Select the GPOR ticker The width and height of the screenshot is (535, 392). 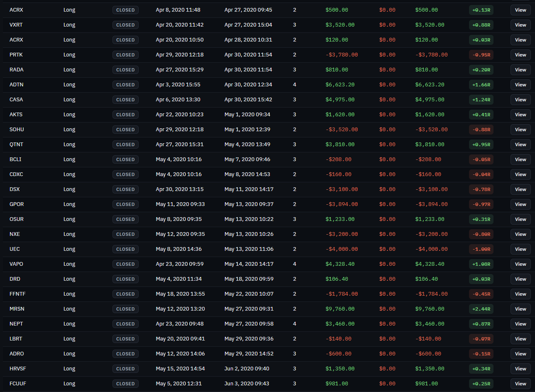click(x=17, y=204)
